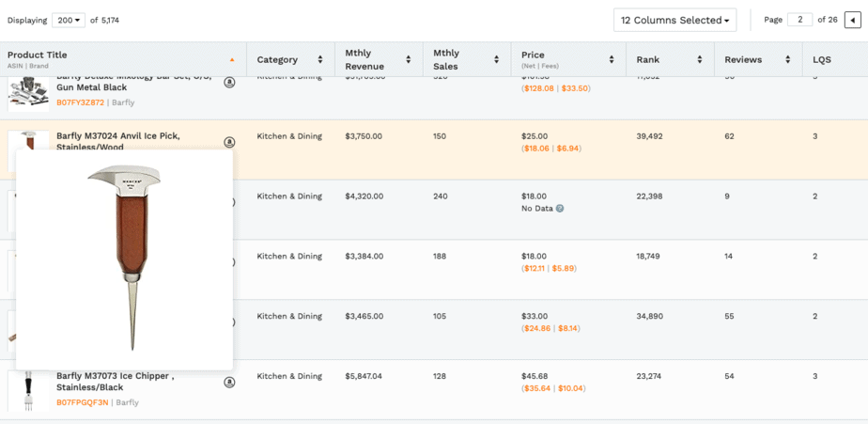Click the rank value 39,492
This screenshot has width=868, height=424.
pos(649,136)
